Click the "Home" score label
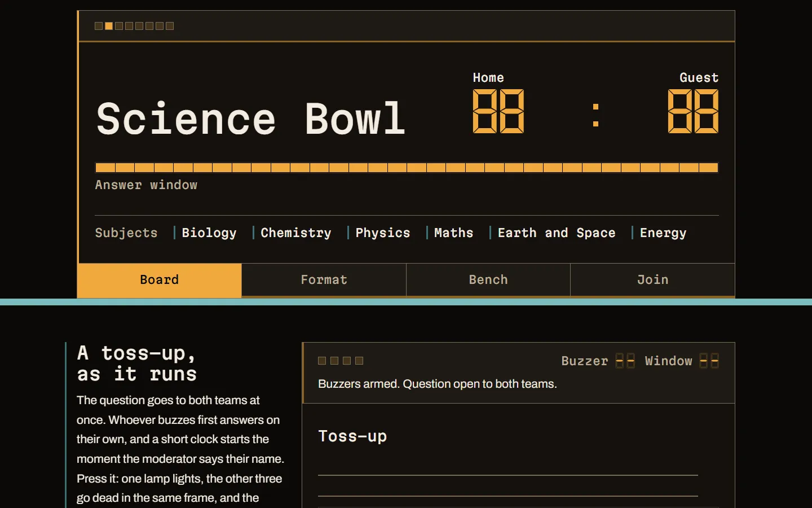 coord(488,78)
